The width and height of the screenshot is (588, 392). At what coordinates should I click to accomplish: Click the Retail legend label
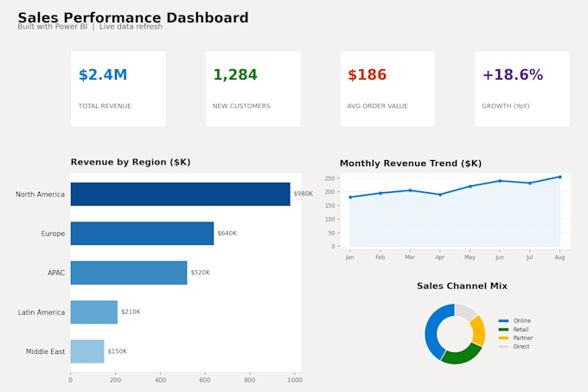point(521,330)
